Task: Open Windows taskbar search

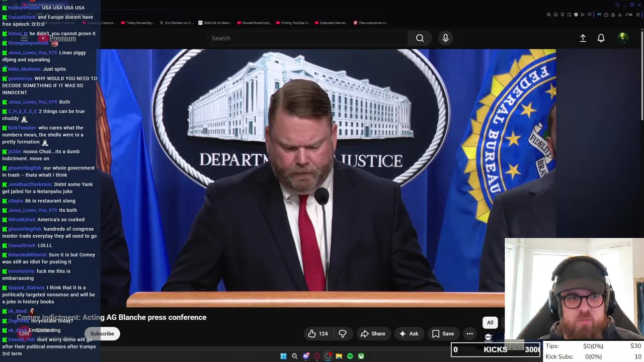Action: 294,356
